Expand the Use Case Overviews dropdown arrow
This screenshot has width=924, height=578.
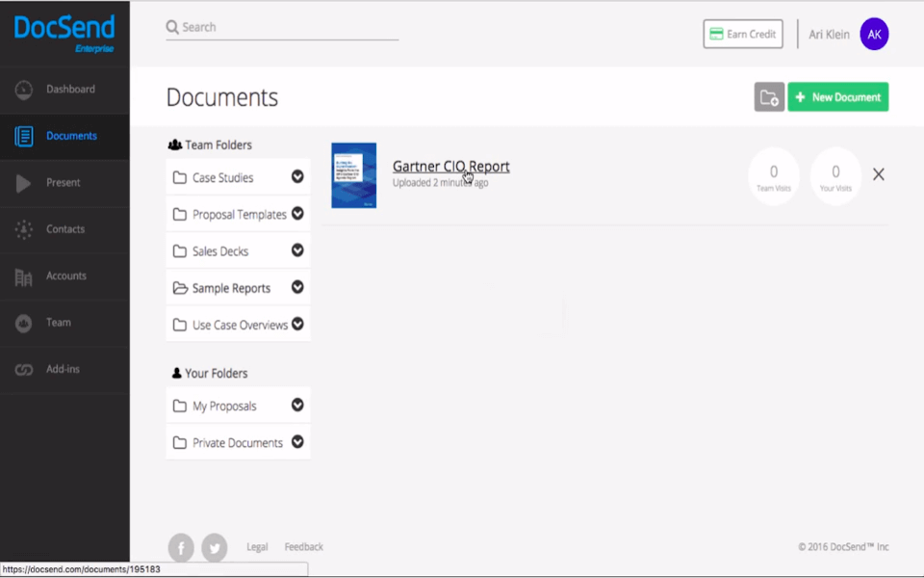pos(297,324)
